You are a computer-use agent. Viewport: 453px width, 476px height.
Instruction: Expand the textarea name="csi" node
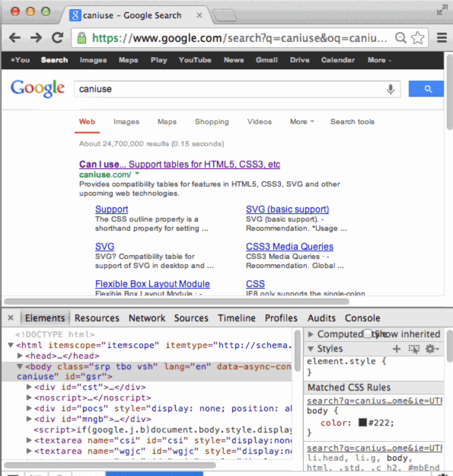[x=29, y=440]
